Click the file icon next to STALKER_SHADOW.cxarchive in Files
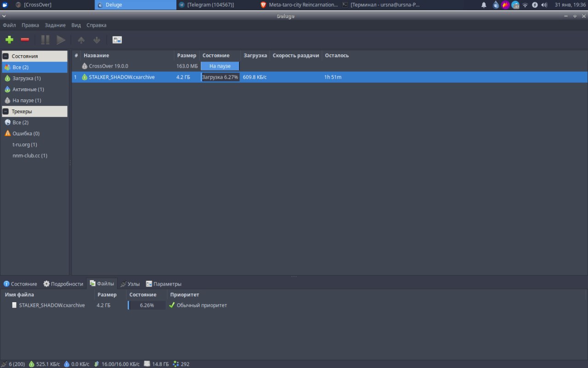The image size is (588, 368). [14, 305]
